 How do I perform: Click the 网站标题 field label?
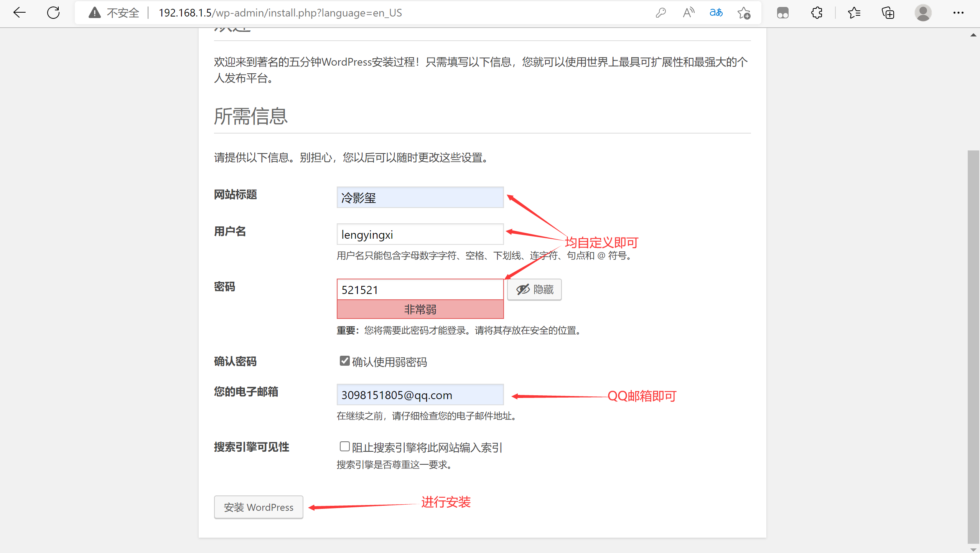[235, 195]
